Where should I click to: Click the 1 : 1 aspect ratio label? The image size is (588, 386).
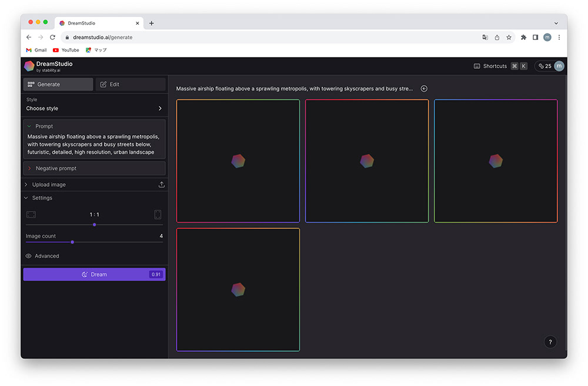click(95, 214)
